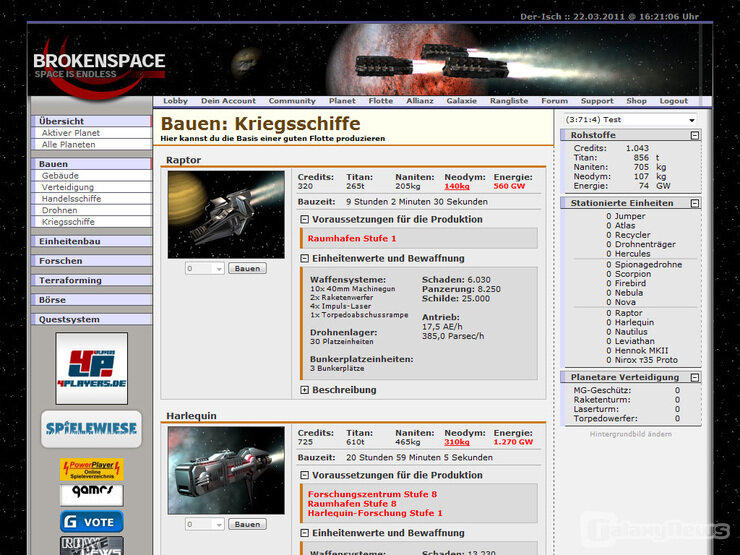Click Forschungszentrum Stufe 8 requirement
Viewport: 740px width, 555px height.
[372, 494]
